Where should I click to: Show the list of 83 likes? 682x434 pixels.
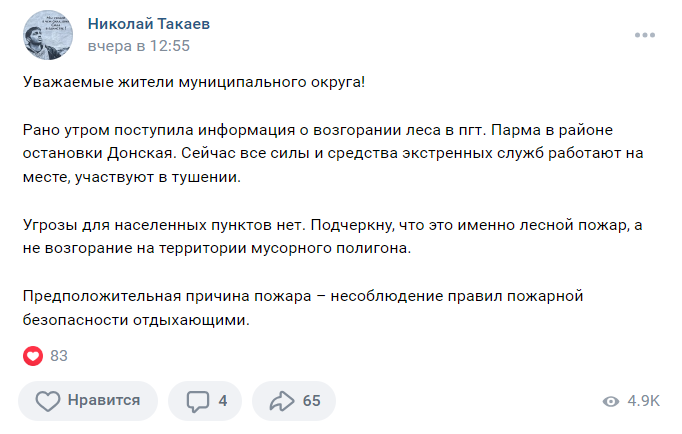[59, 356]
